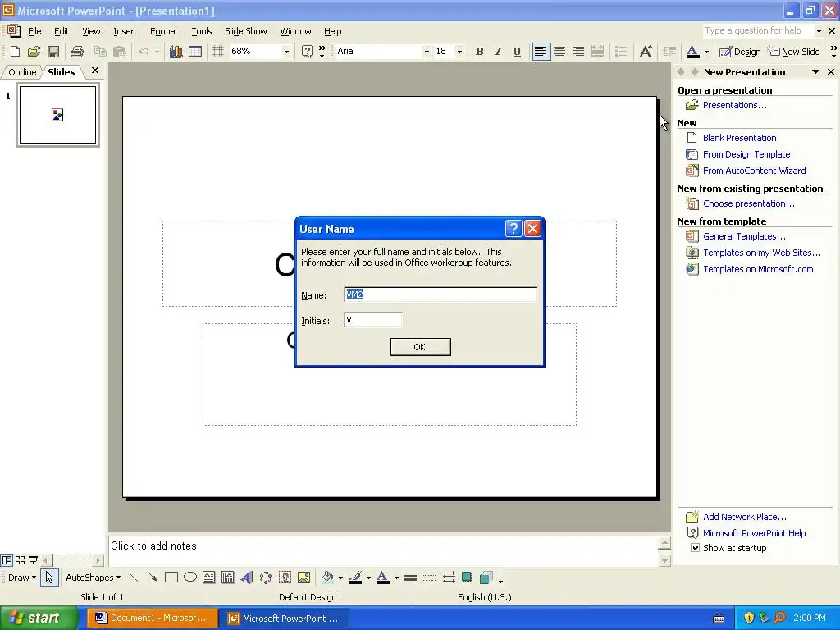Toggle Center paragraph alignment

point(559,52)
